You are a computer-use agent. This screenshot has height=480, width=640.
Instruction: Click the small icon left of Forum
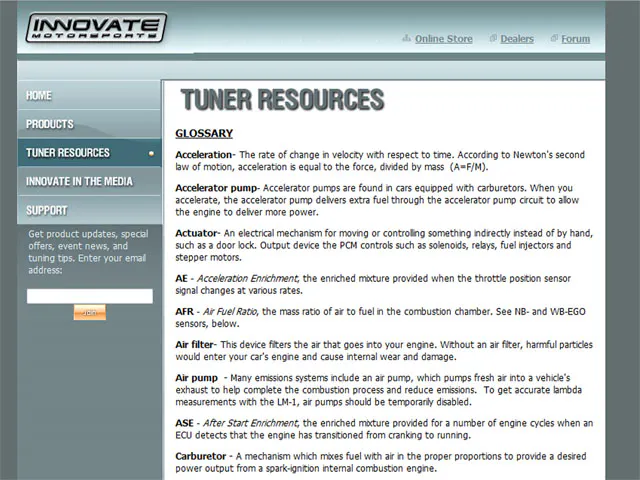click(x=553, y=39)
